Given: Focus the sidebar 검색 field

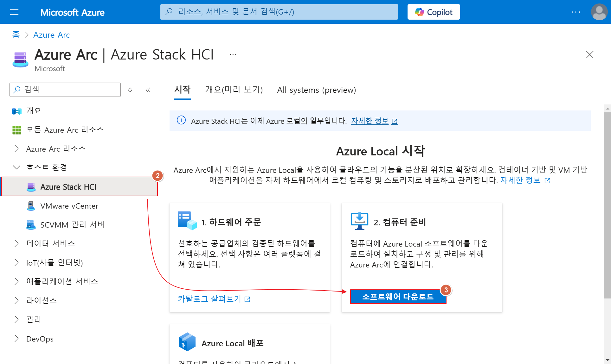Looking at the screenshot, I should [x=65, y=90].
